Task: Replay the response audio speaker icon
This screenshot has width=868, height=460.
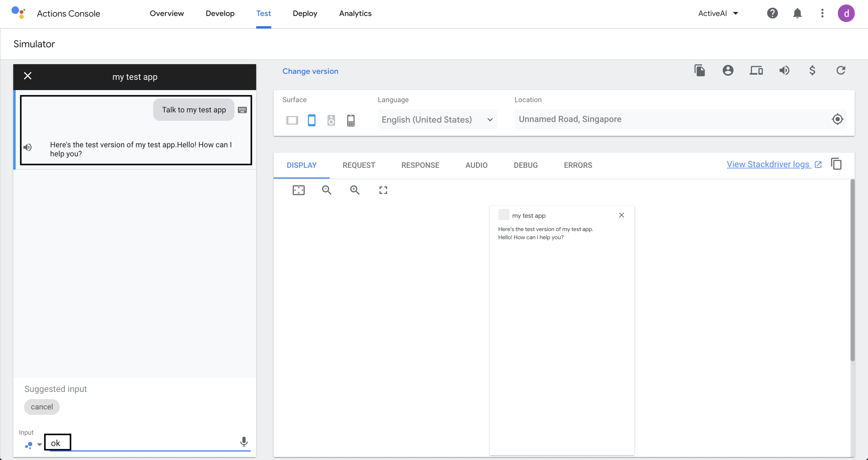Action: (x=28, y=147)
